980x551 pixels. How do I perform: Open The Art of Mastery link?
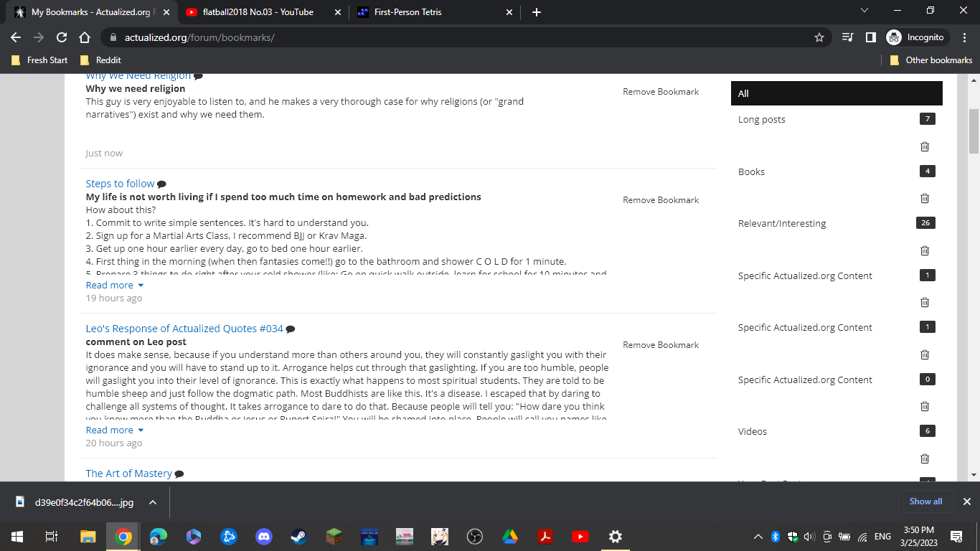tap(128, 474)
